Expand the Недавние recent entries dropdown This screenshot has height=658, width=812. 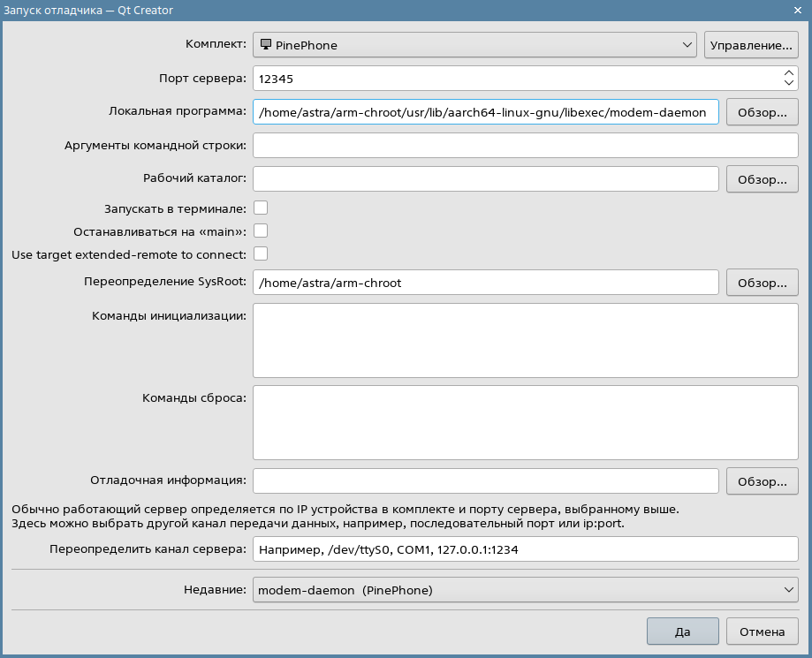point(525,589)
